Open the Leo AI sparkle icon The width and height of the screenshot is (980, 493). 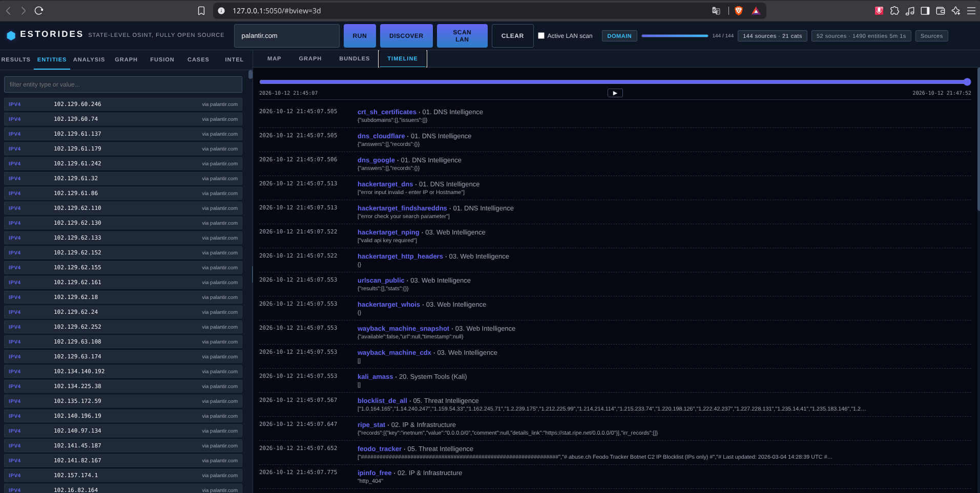point(956,11)
